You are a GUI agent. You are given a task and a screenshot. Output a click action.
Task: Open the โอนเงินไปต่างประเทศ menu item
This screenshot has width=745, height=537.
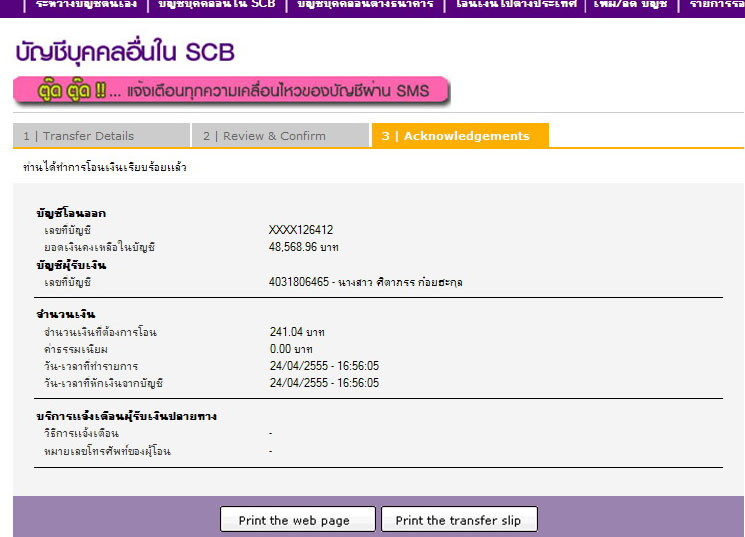pyautogui.click(x=516, y=4)
